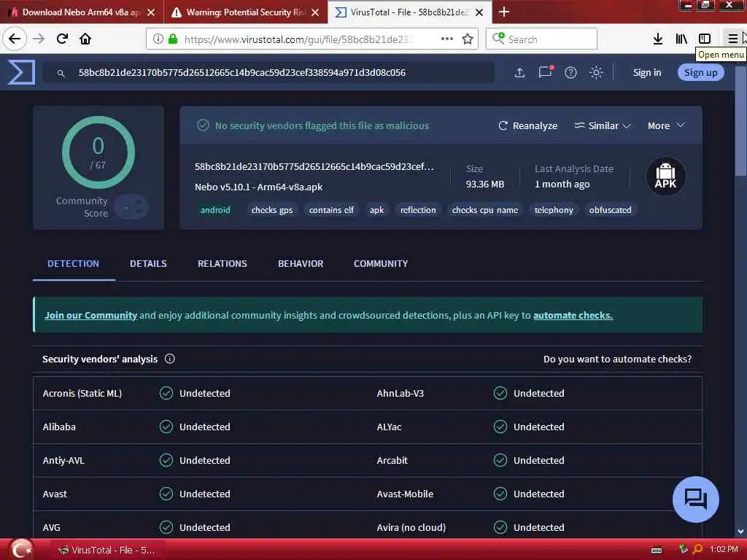This screenshot has width=747, height=560.
Task: Click Do you want to automate checks?
Action: point(617,359)
